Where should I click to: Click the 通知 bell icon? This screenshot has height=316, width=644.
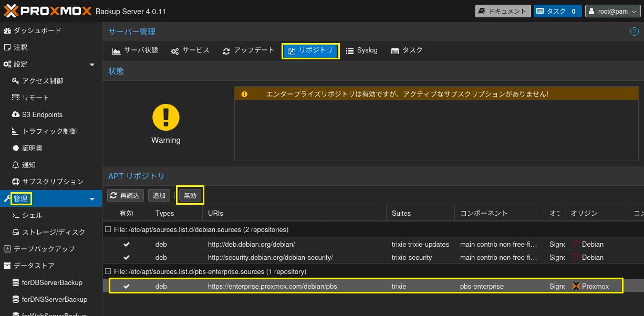point(16,165)
